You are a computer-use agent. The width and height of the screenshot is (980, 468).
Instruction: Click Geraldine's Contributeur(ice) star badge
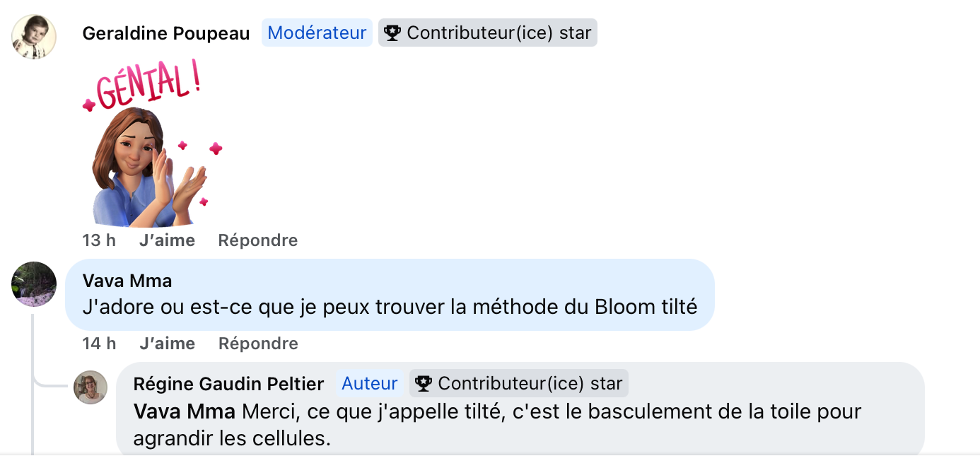click(x=488, y=33)
